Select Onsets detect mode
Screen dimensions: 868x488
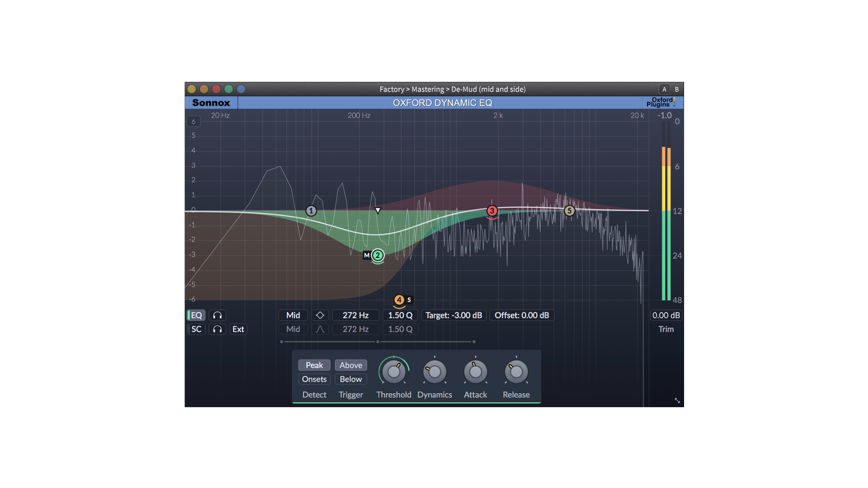pos(314,379)
